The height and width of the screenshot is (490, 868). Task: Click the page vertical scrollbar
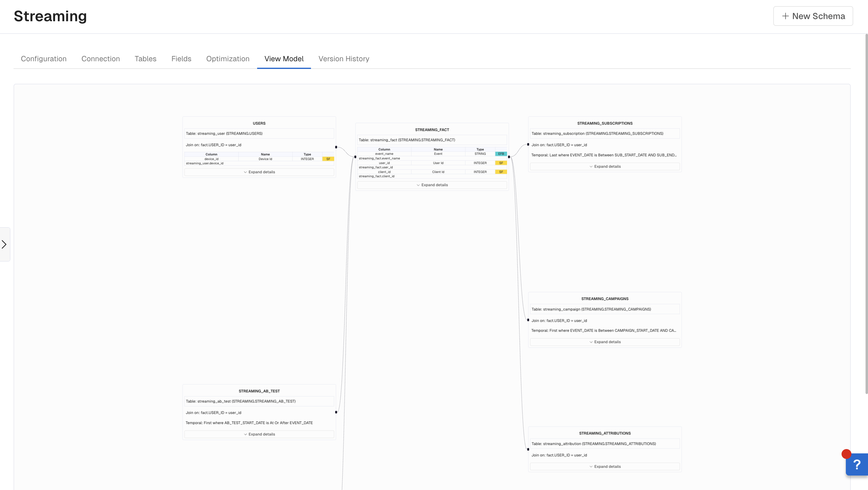coord(866,212)
